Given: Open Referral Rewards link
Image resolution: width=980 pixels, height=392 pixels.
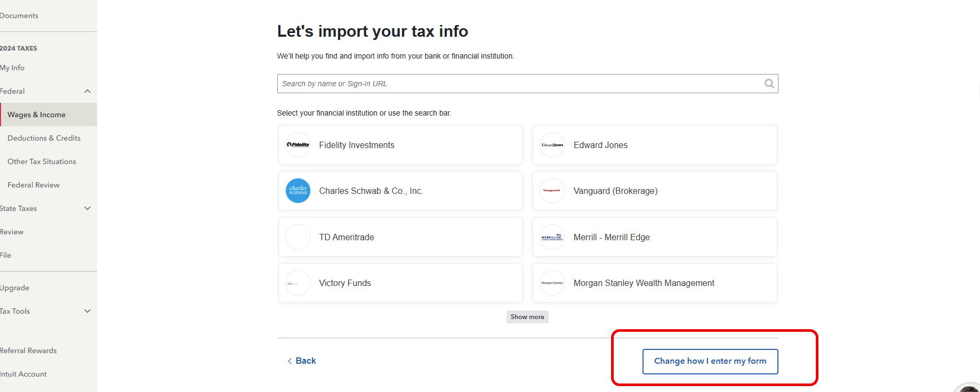Looking at the screenshot, I should point(28,350).
